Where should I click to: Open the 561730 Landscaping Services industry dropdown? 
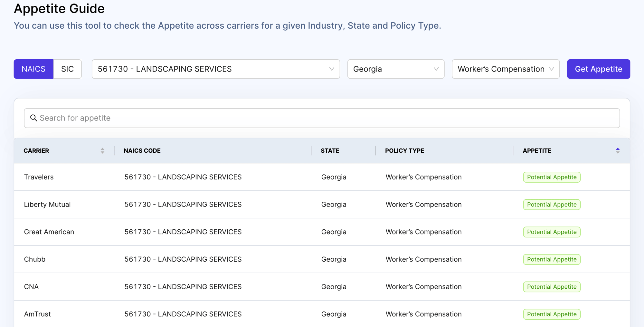click(216, 69)
